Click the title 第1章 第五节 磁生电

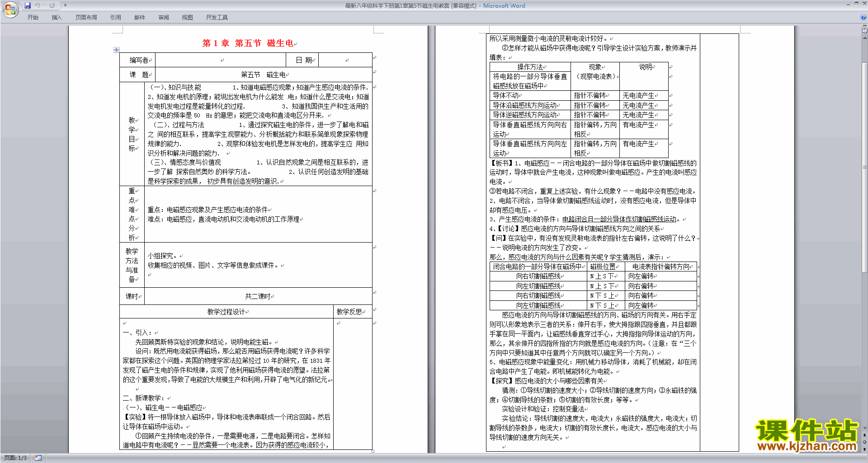248,43
